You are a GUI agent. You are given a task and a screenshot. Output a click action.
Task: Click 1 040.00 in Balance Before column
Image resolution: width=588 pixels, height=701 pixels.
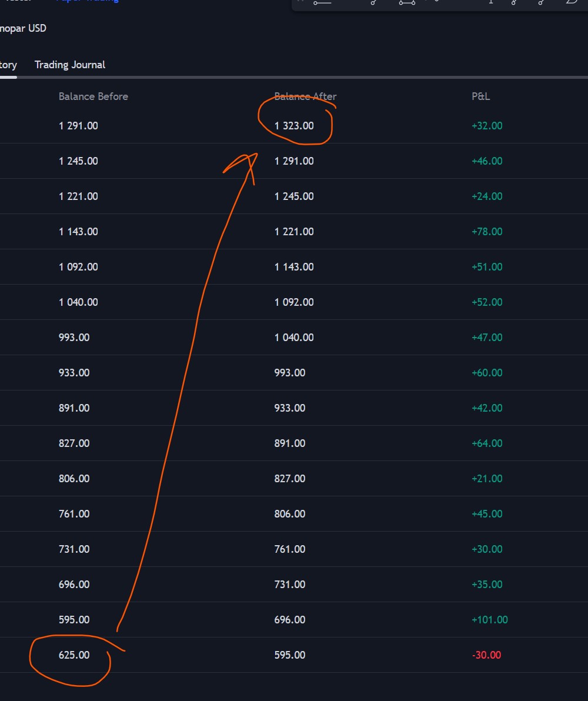point(78,302)
